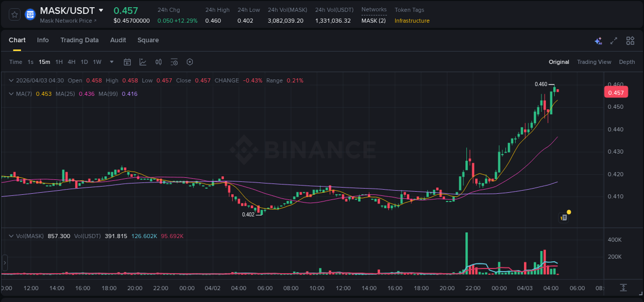Open the news event icon on chart
644x302 pixels.
tap(564, 217)
